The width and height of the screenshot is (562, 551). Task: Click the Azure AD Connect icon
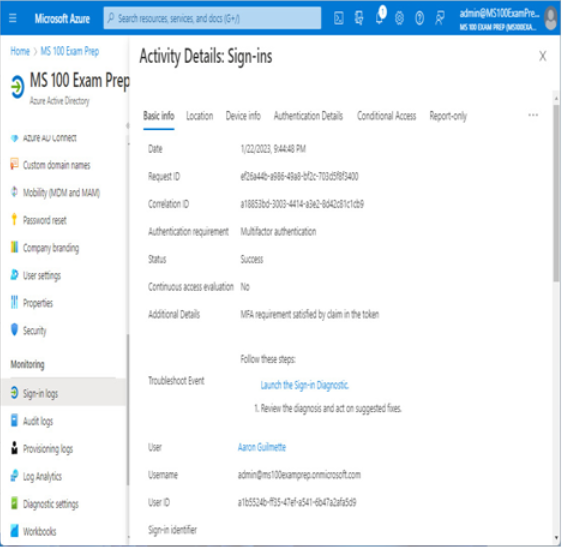click(14, 138)
